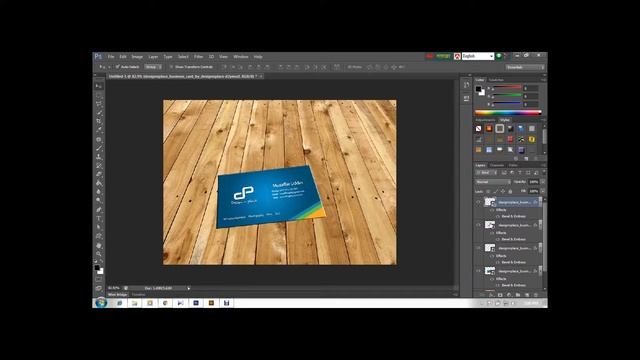Pick a color from the spectrum ramp
Image resolution: width=640 pixels, height=360 pixels.
coord(508,113)
